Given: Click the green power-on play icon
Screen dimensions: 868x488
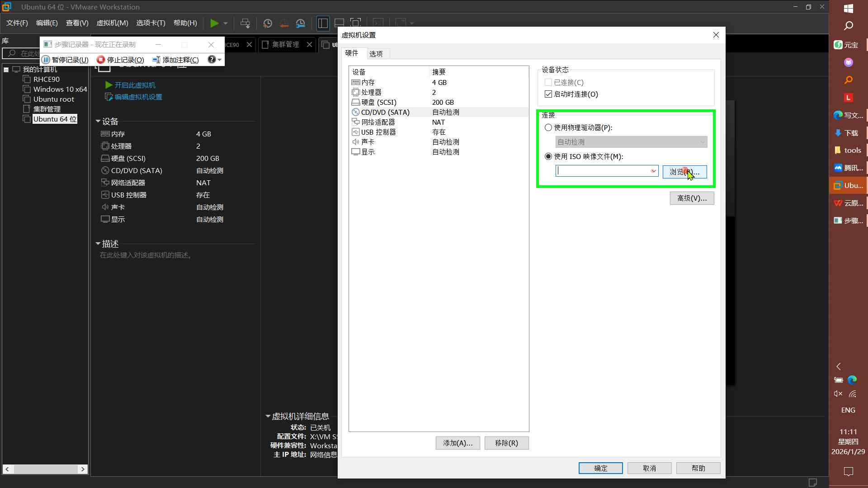Looking at the screenshot, I should tap(214, 23).
